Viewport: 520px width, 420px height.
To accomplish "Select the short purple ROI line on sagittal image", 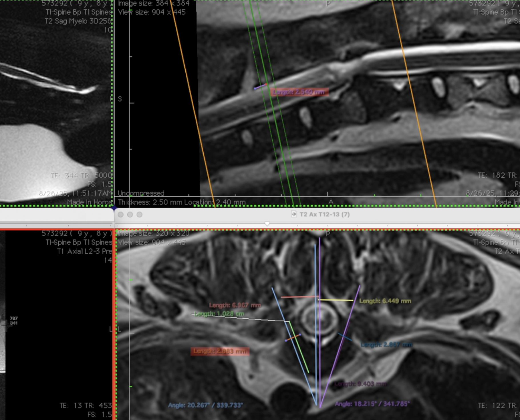I will (x=261, y=86).
